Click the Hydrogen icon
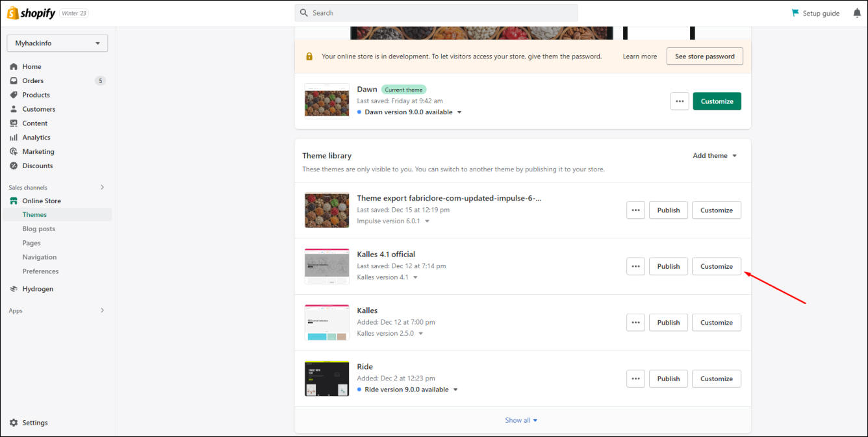The width and height of the screenshot is (868, 437). point(14,289)
